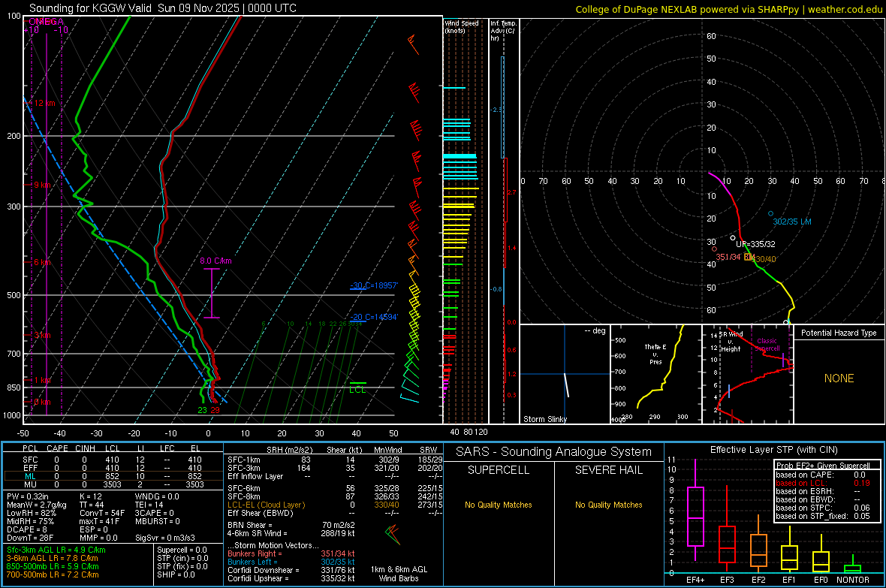Click the 1km & 6km AGL wind barbs icon
The height and width of the screenshot is (588, 886).
pos(393,535)
